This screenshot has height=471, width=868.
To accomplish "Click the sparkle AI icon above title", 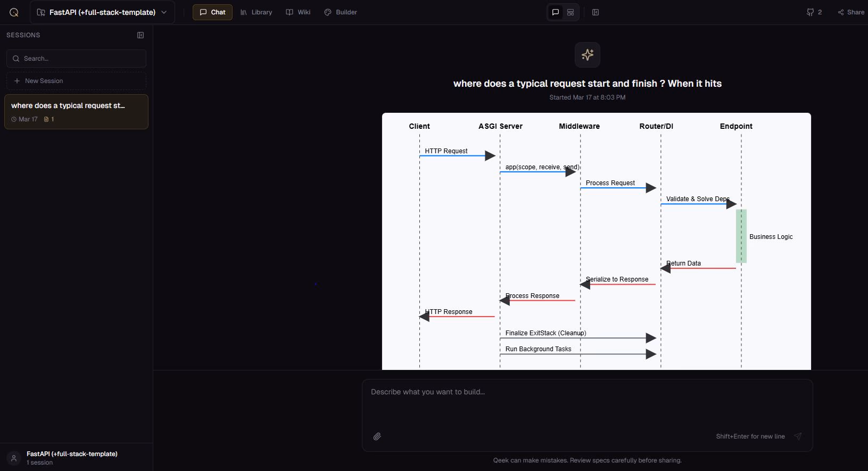I will (x=587, y=55).
